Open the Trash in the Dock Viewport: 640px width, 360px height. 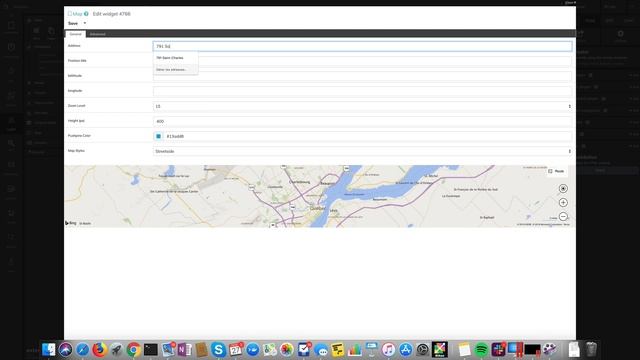pos(591,349)
